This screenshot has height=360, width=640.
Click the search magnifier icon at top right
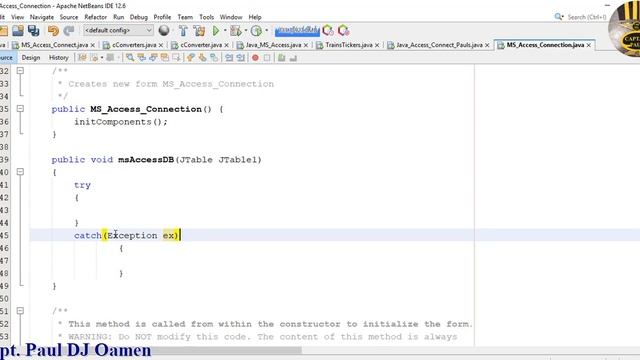point(558,17)
